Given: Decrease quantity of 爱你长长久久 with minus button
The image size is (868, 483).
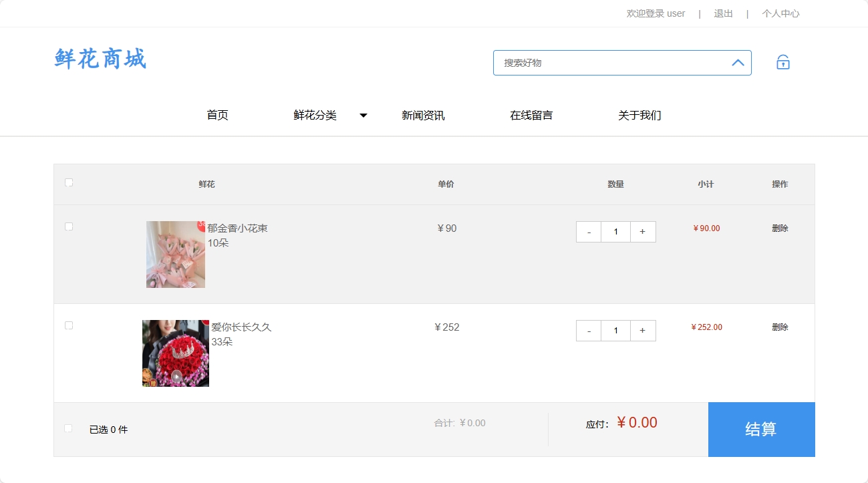Looking at the screenshot, I should pyautogui.click(x=589, y=330).
